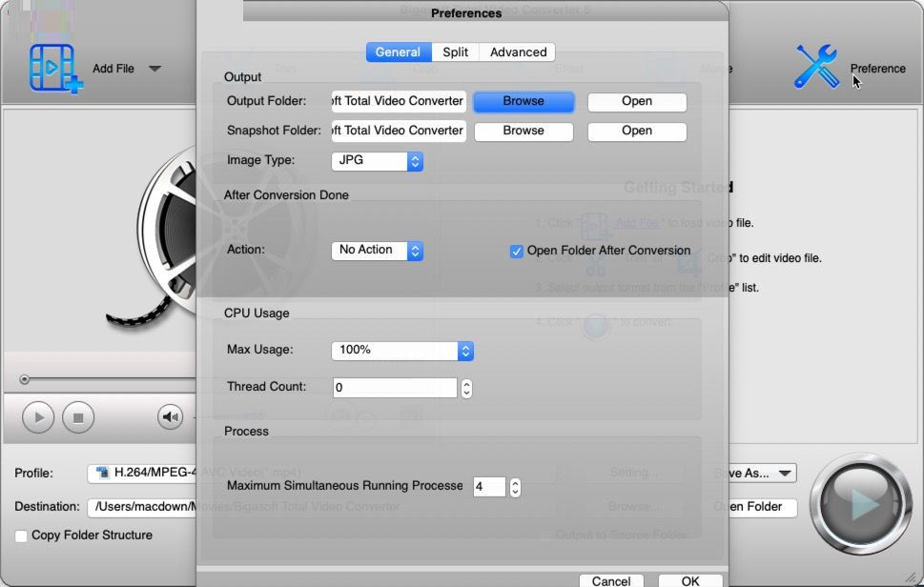
Task: Click the Stop button in the preview player
Action: (78, 417)
